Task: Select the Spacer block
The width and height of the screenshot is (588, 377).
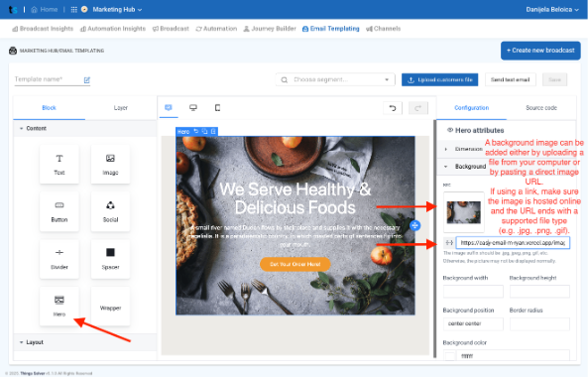Action: point(110,259)
